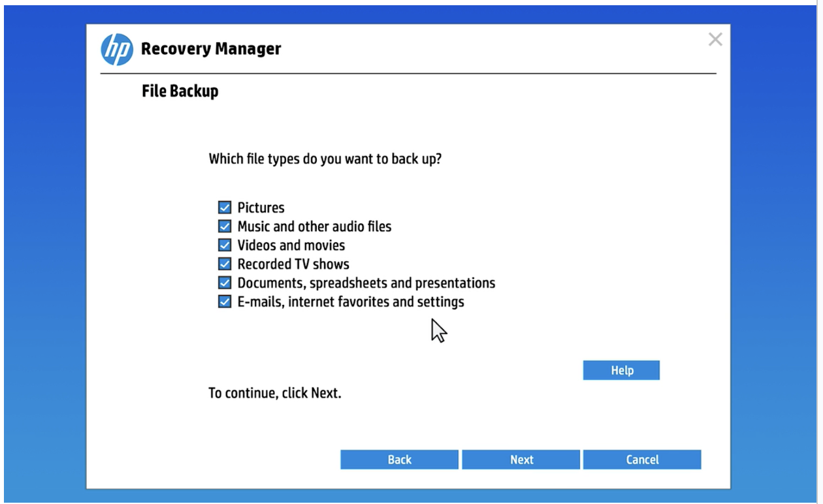Disable E-mails, internet favorites and settings backup
The image size is (823, 504).
(x=225, y=301)
